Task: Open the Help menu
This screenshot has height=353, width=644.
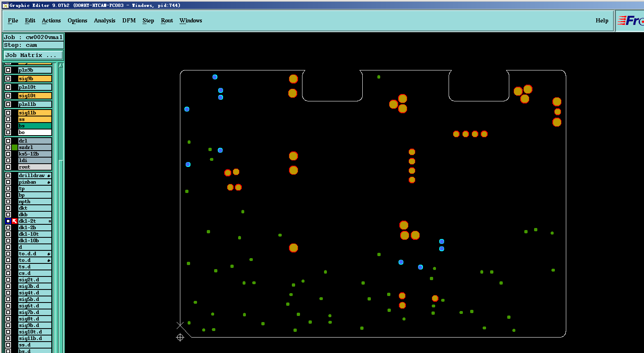Action: point(602,20)
